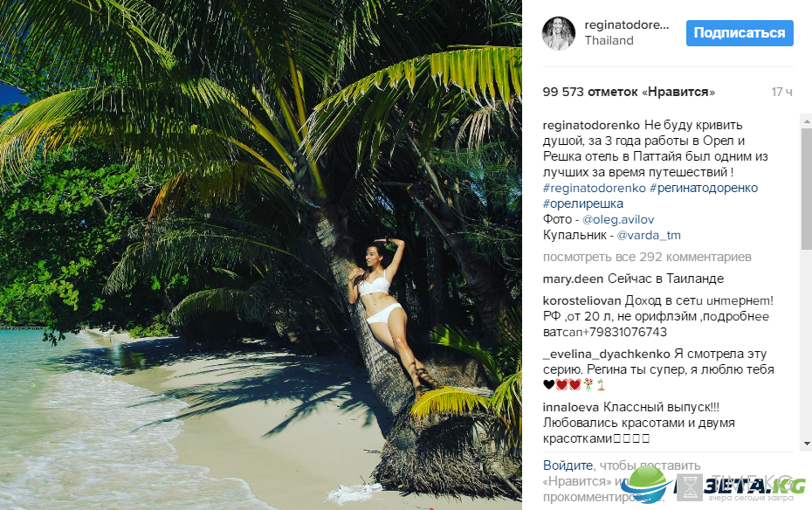Visit the @varda_tm swimsuit mention

pos(649,235)
